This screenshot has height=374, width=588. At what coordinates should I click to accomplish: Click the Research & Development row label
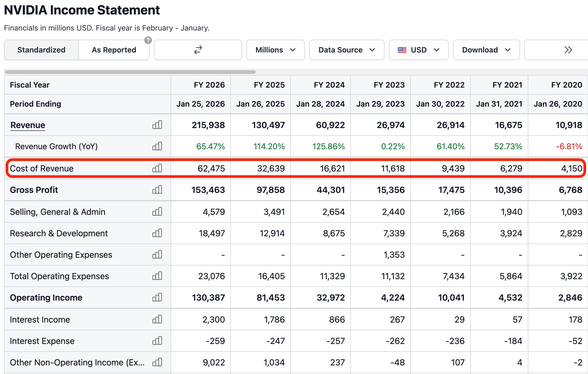59,233
